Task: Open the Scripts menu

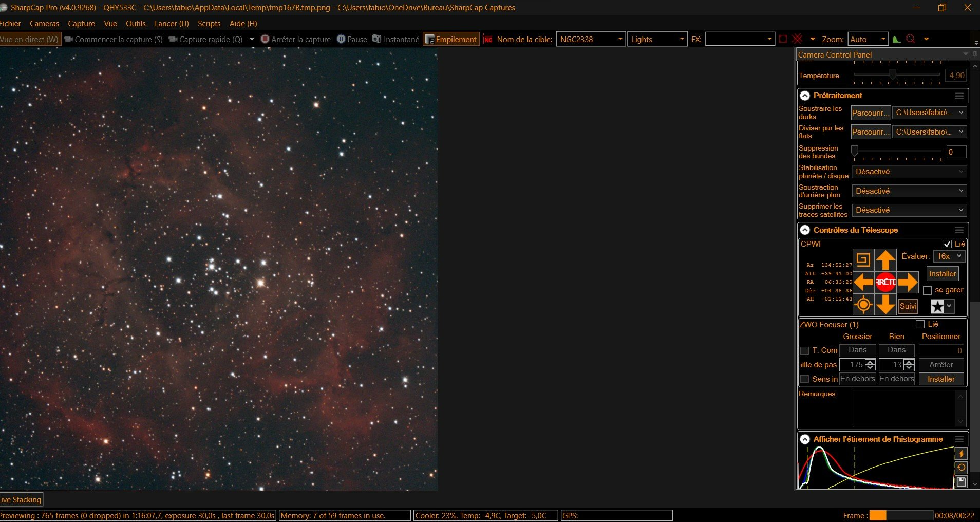Action: (x=209, y=24)
